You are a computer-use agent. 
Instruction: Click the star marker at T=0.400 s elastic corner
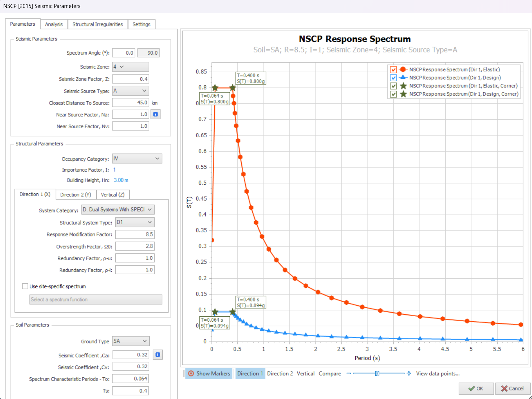tap(233, 88)
